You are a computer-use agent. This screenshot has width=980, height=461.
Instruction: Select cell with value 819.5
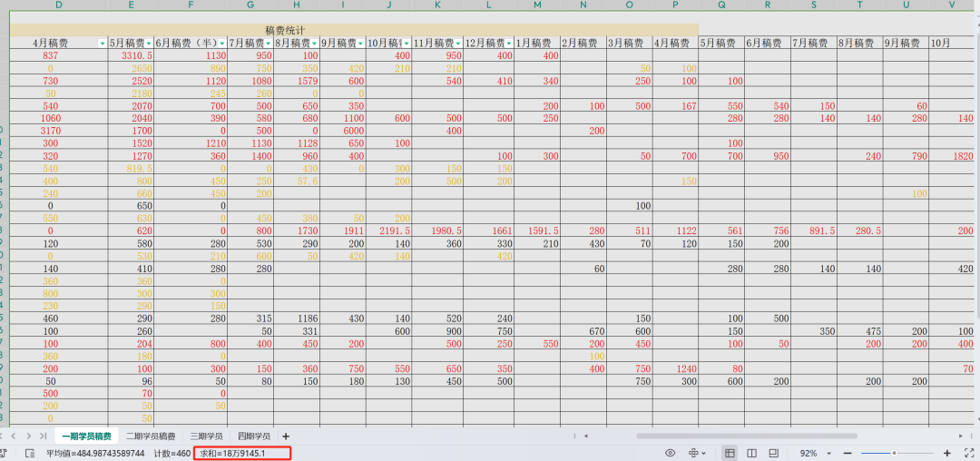coord(131,168)
